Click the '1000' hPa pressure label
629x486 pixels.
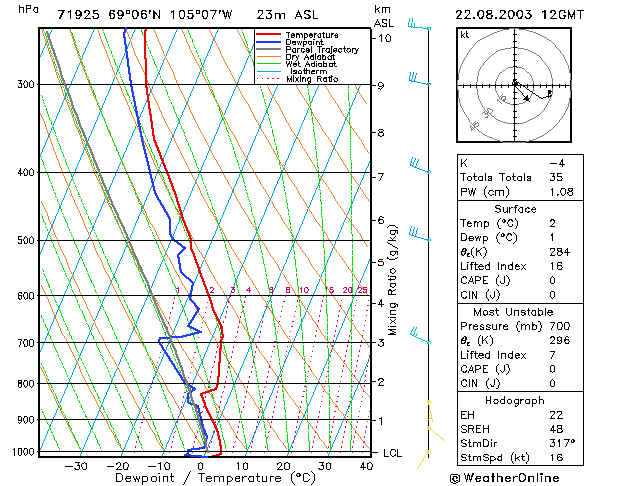[23, 452]
